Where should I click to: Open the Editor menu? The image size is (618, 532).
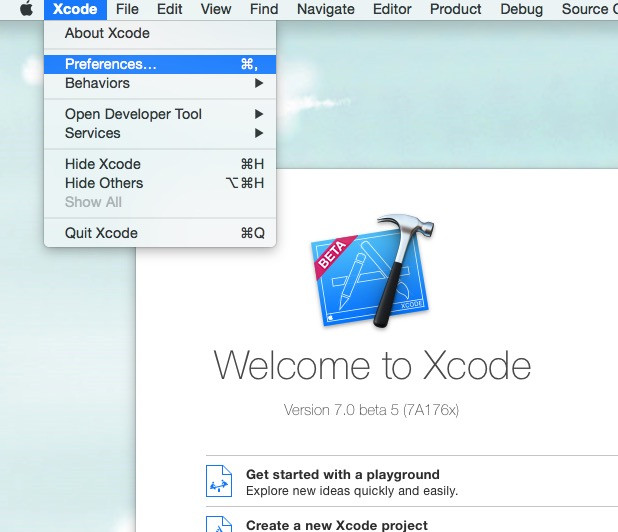pyautogui.click(x=392, y=9)
